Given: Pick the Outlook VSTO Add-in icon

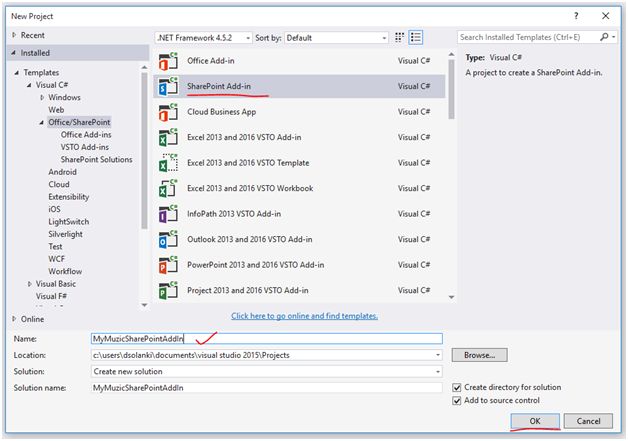Looking at the screenshot, I should point(168,240).
